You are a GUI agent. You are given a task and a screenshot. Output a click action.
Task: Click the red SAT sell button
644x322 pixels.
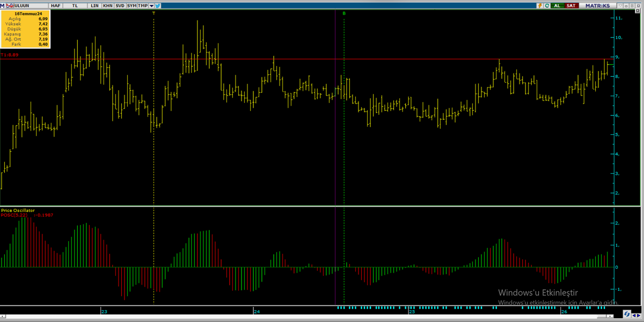571,5
